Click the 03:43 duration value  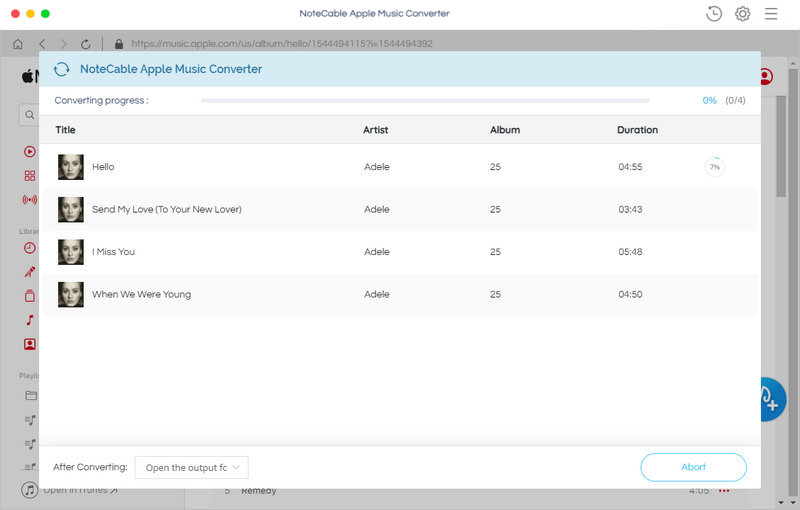tap(630, 209)
